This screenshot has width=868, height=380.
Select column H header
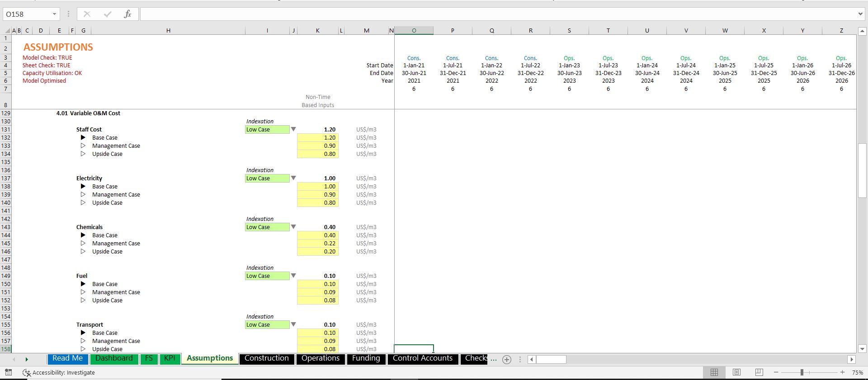point(168,31)
